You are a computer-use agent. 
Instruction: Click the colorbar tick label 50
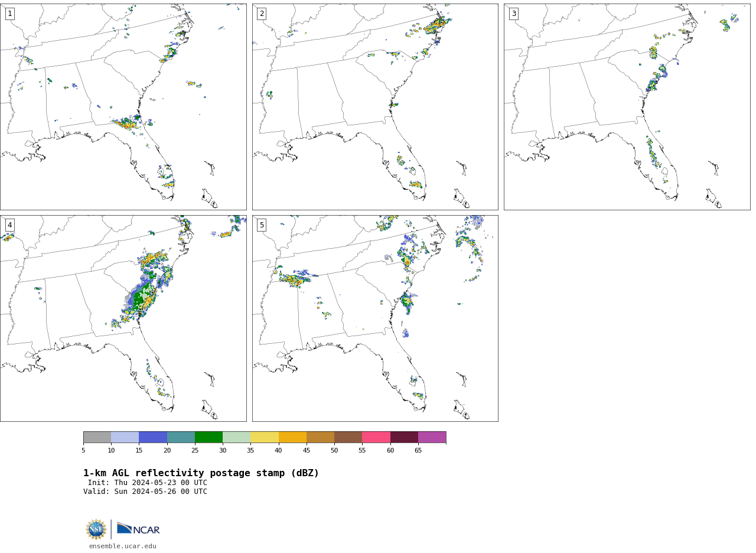coord(334,451)
